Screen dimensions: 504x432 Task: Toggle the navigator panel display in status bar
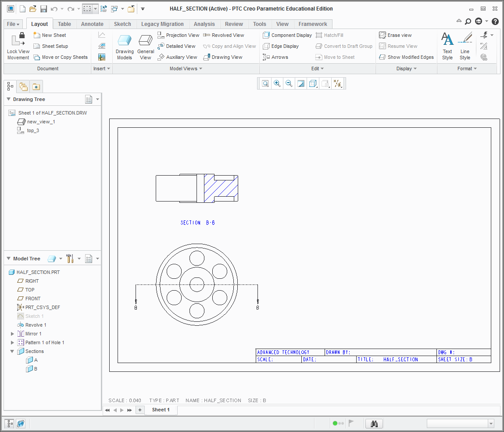coord(9,423)
